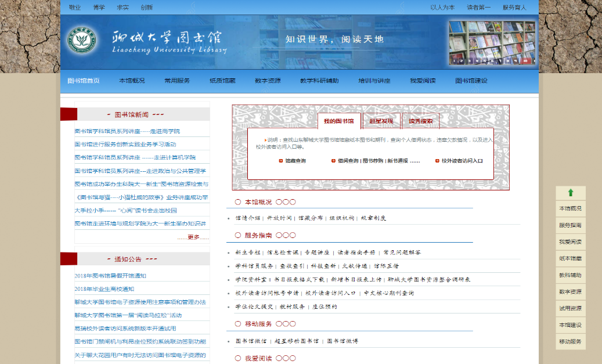This screenshot has width=602, height=364.
Task: Select slide number 1 in the banner slideshow
Action: (x=454, y=60)
